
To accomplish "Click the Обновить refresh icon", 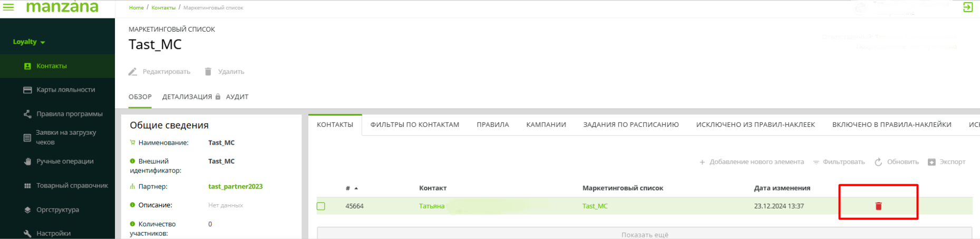I will pyautogui.click(x=878, y=162).
